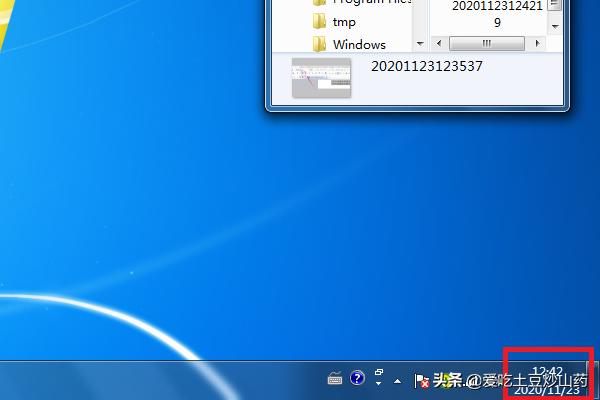This screenshot has width=600, height=400.
Task: Open the taskbar clock showing 12:42
Action: (549, 371)
